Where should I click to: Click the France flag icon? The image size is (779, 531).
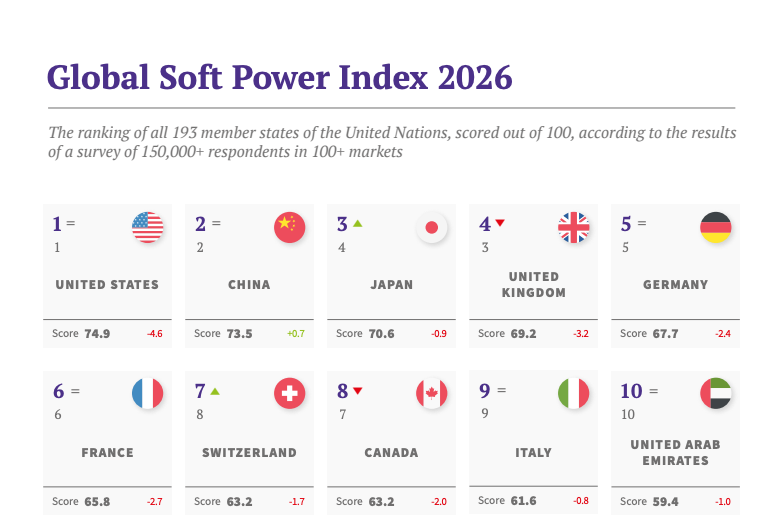(148, 393)
